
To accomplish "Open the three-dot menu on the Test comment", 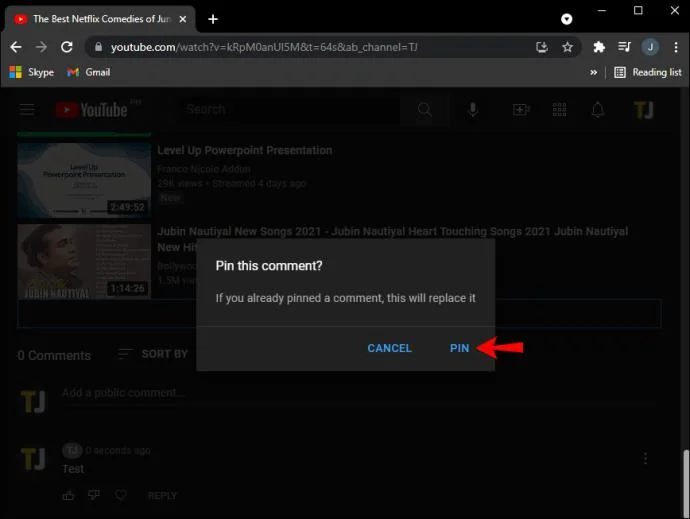I will [x=646, y=458].
